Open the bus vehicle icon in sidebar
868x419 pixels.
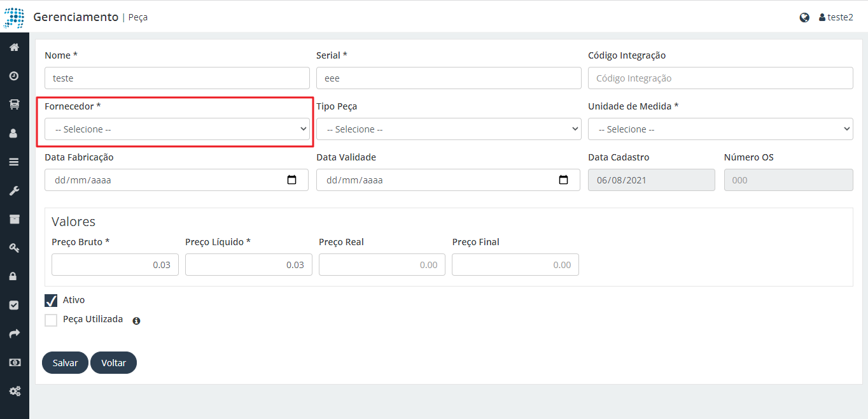tap(14, 104)
